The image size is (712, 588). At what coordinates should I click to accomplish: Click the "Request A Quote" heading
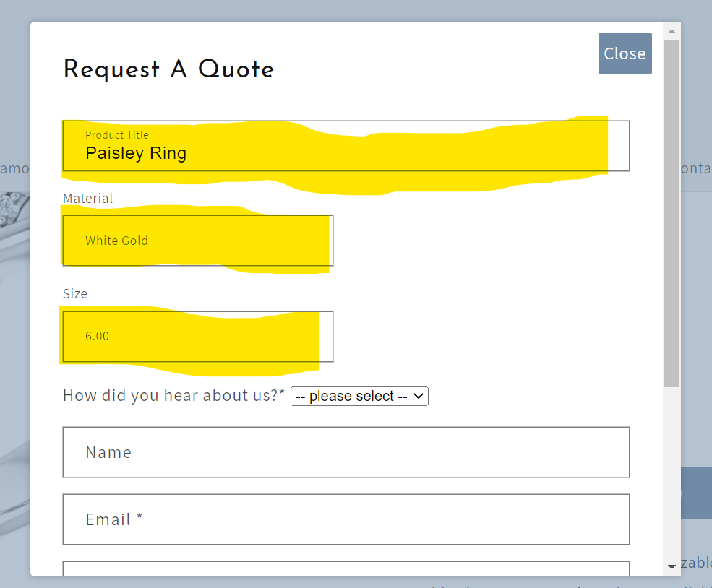click(168, 70)
